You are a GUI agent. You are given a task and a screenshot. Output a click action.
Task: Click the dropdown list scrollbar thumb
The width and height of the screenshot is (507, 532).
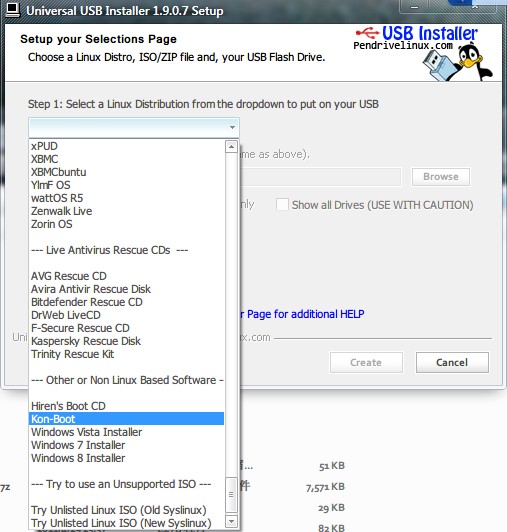point(231,495)
